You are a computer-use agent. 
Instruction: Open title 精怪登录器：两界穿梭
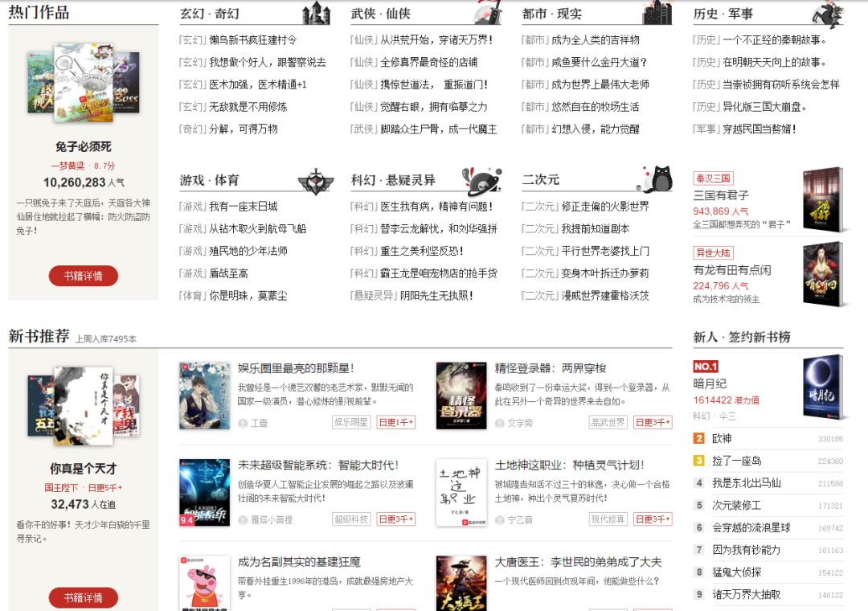tap(551, 368)
